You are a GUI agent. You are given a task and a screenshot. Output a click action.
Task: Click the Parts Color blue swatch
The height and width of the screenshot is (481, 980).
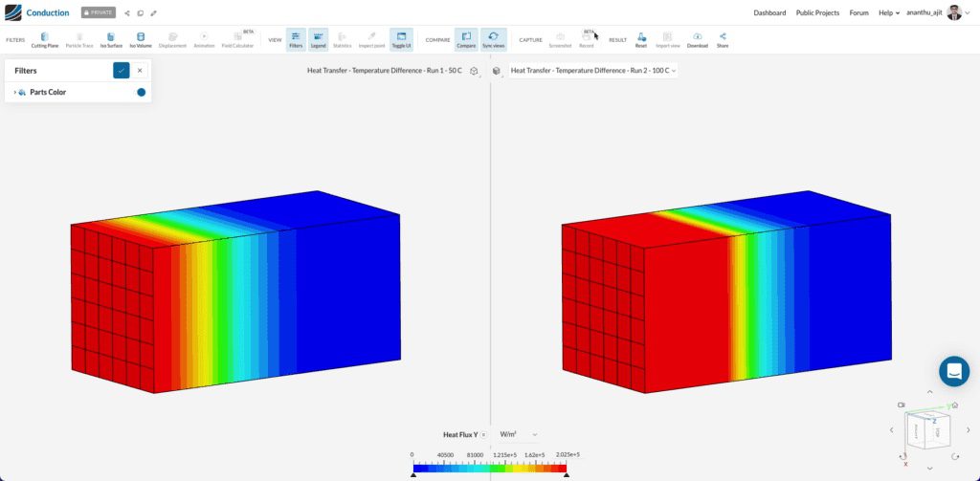[142, 93]
